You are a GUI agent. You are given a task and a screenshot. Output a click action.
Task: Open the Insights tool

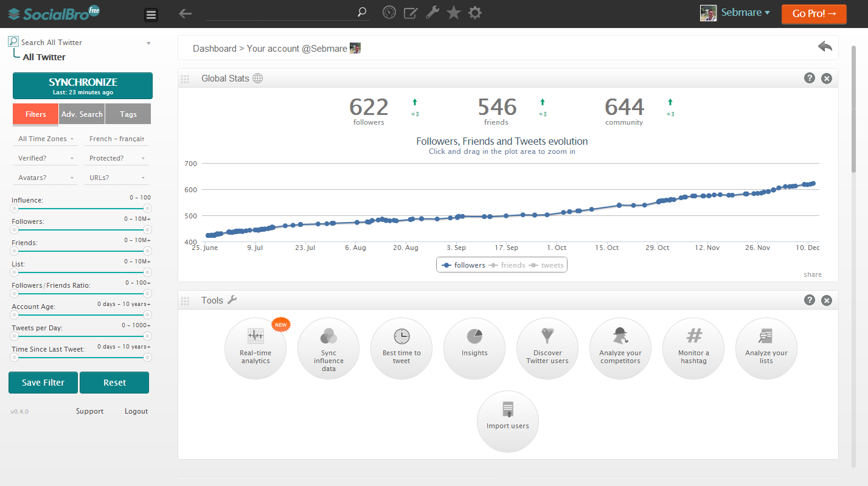coord(474,349)
